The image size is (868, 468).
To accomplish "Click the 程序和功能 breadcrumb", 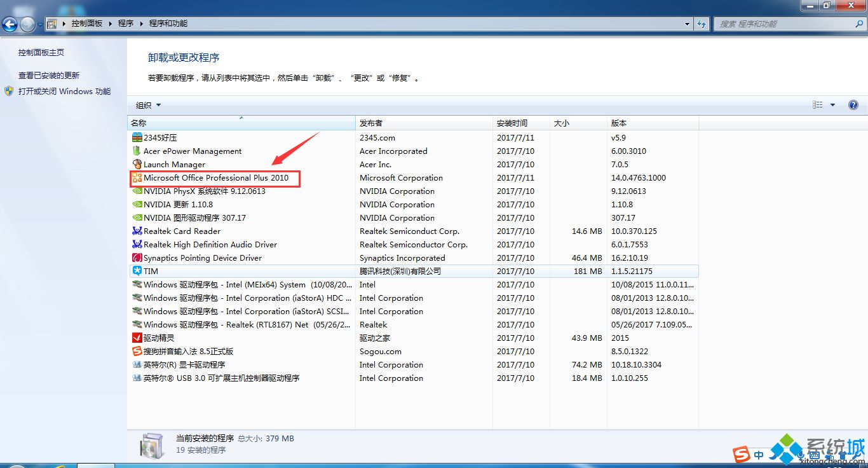I will [x=168, y=24].
